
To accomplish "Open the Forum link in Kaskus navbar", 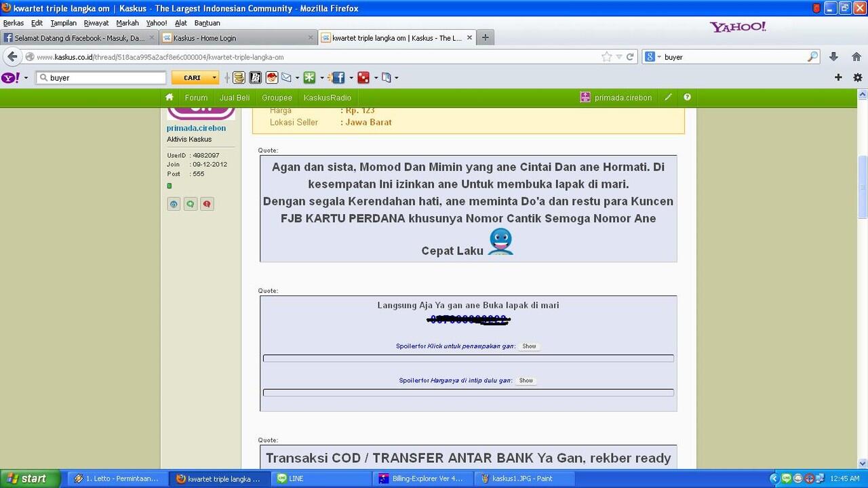I will (x=196, y=98).
